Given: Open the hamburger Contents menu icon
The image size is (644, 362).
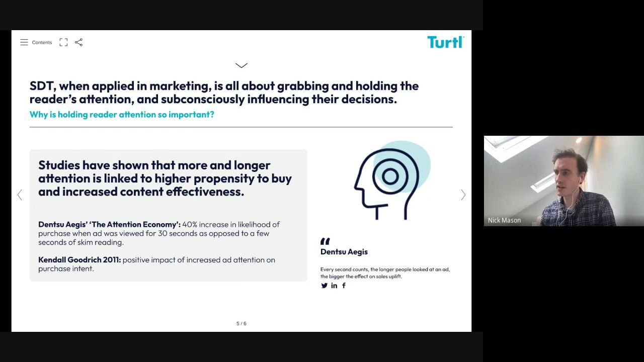Looking at the screenshot, I should point(24,42).
